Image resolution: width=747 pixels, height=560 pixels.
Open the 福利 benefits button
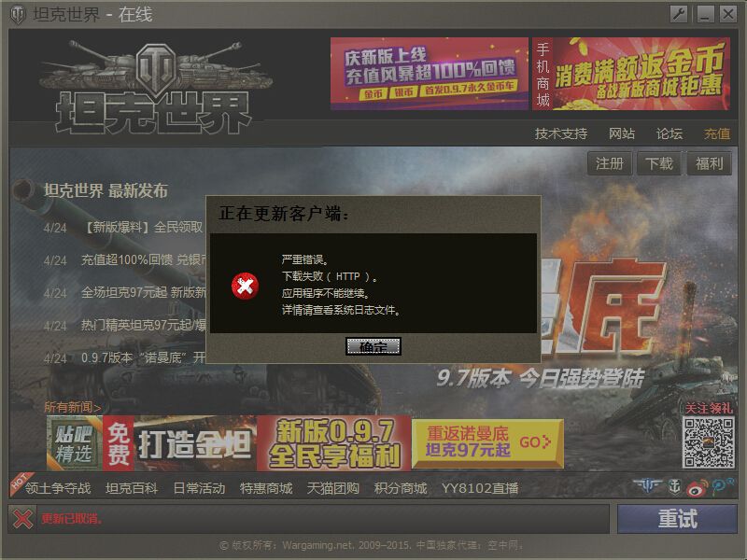709,164
